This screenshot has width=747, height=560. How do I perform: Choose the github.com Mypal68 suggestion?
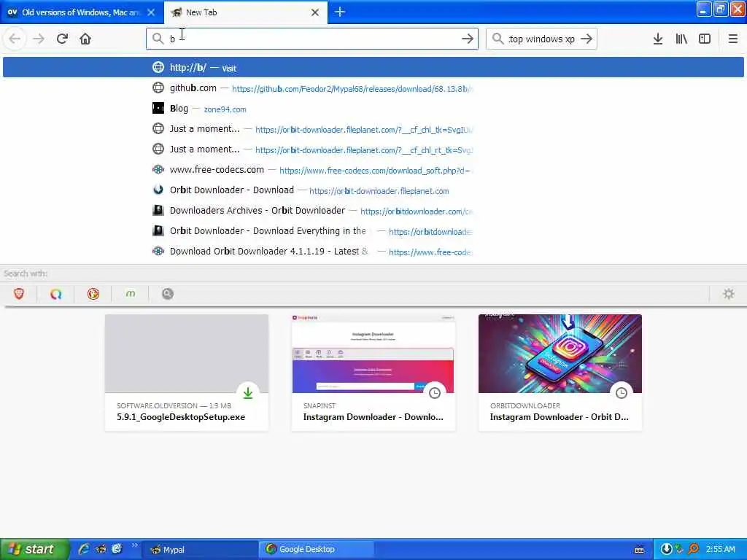[x=373, y=88]
